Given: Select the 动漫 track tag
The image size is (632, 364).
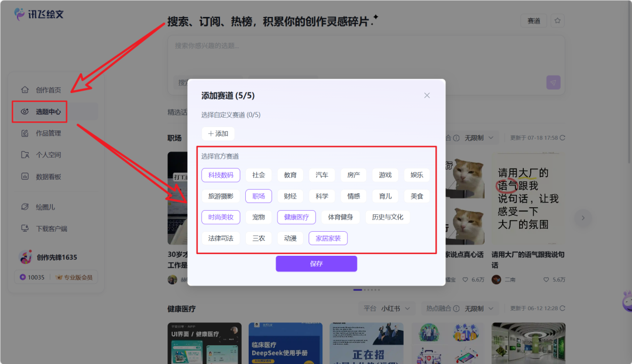Looking at the screenshot, I should pyautogui.click(x=290, y=238).
